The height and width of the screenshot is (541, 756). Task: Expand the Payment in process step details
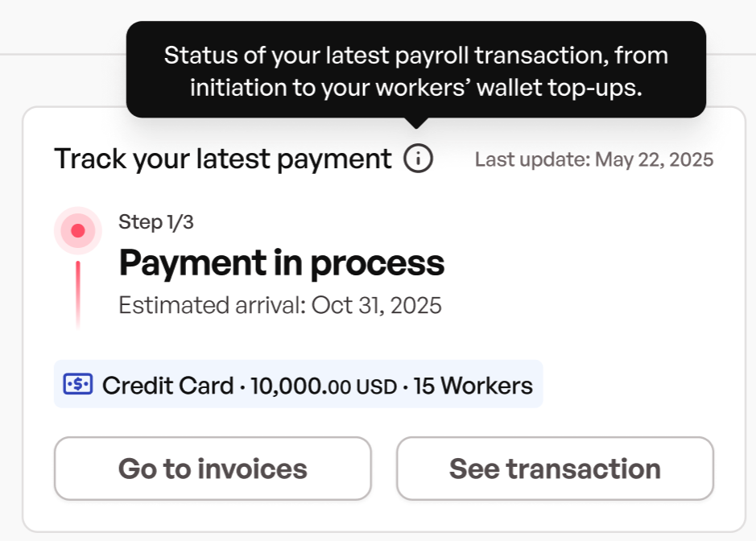[281, 262]
